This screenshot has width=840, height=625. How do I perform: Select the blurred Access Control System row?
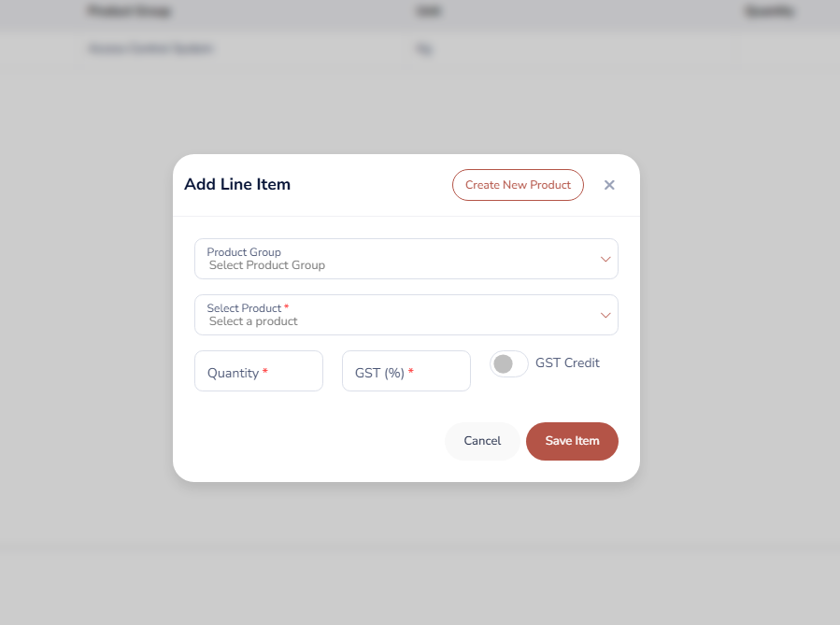(x=150, y=48)
